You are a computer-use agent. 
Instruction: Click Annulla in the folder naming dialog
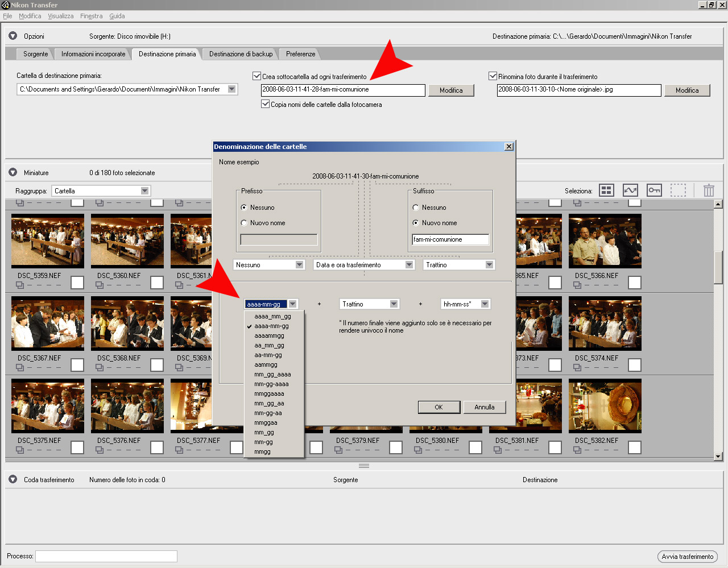point(485,407)
